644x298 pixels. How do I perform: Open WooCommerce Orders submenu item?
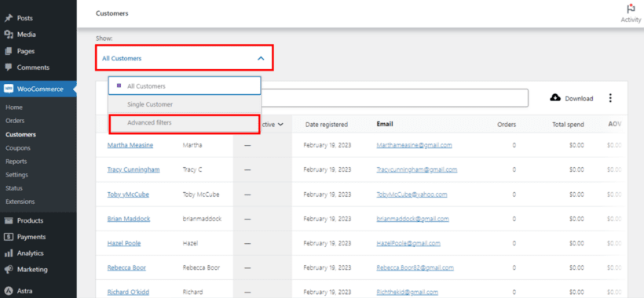click(x=15, y=121)
